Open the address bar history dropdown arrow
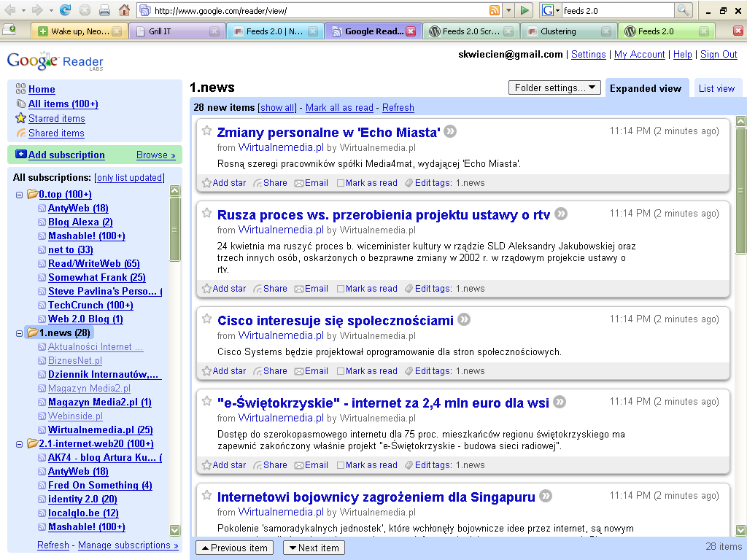Screen dimensions: 747x560 pos(508,10)
